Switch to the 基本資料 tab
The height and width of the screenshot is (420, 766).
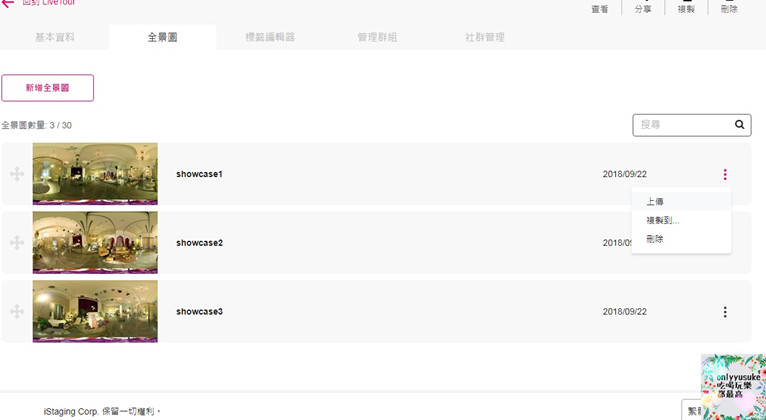pos(55,37)
